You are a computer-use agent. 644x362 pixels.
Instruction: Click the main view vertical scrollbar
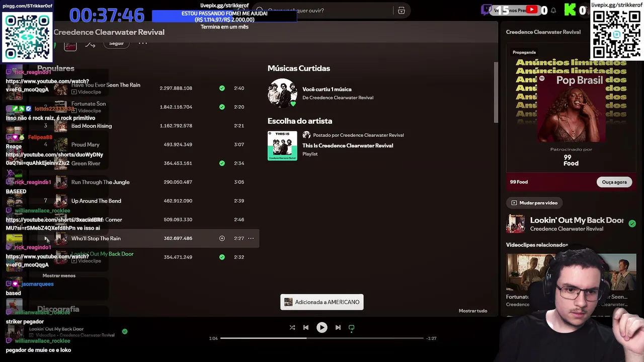[496, 93]
